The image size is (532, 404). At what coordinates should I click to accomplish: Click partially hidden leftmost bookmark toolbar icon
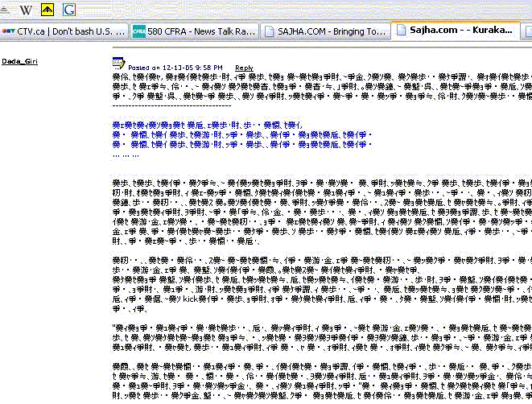(3, 10)
